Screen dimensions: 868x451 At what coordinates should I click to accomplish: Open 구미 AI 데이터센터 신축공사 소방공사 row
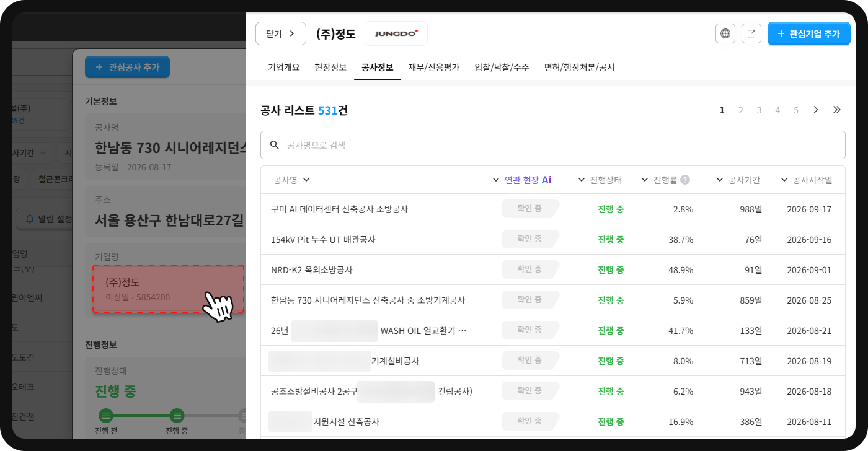[x=553, y=209]
